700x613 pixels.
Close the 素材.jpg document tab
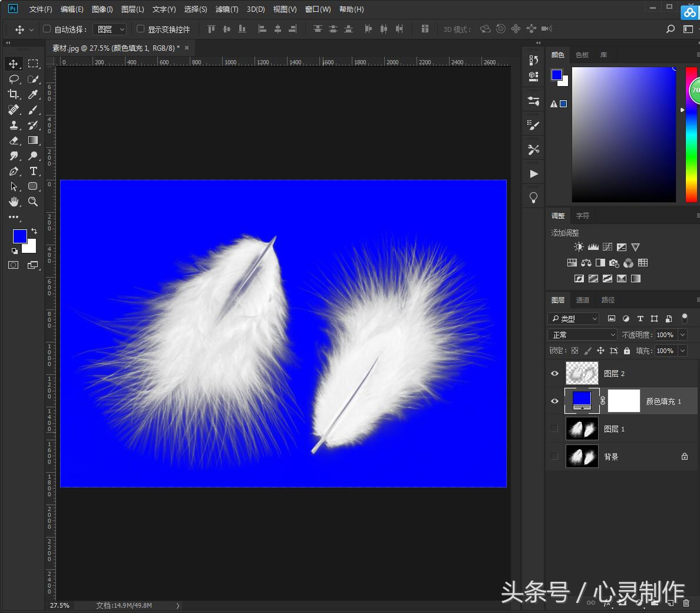point(187,48)
